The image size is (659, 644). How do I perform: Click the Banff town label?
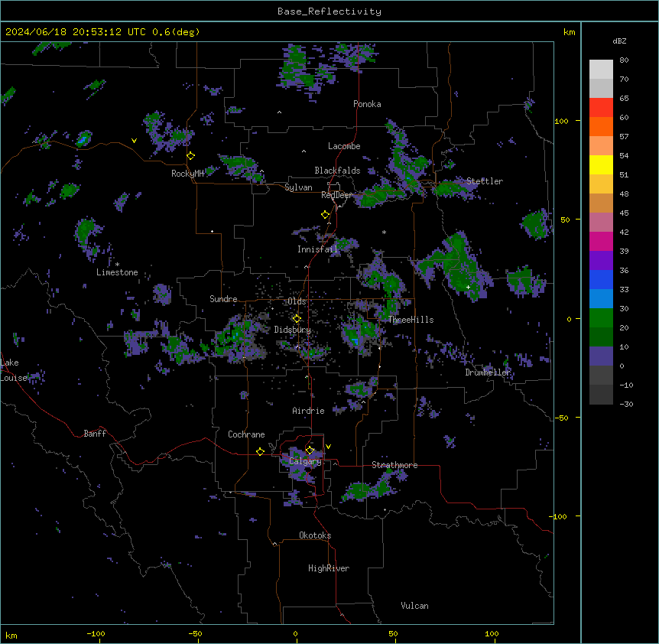click(x=95, y=434)
